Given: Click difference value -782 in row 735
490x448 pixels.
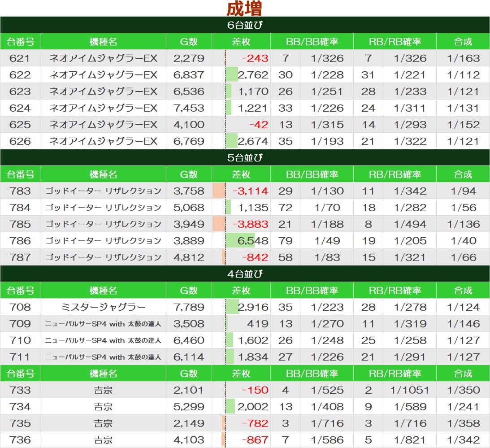Looking at the screenshot, I should (255, 423).
